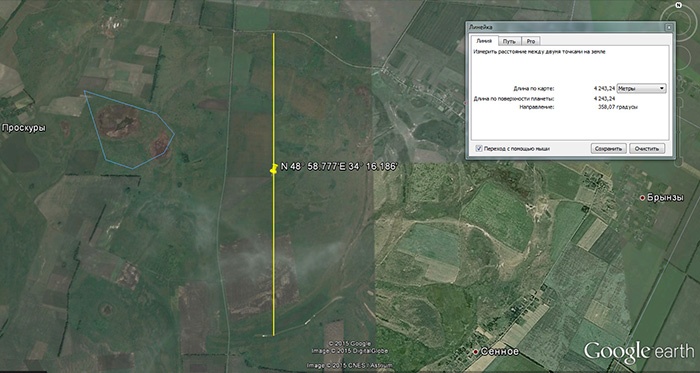Viewport: 700px width, 373px height.
Task: Click the Проскуры place label
Action: tap(24, 128)
